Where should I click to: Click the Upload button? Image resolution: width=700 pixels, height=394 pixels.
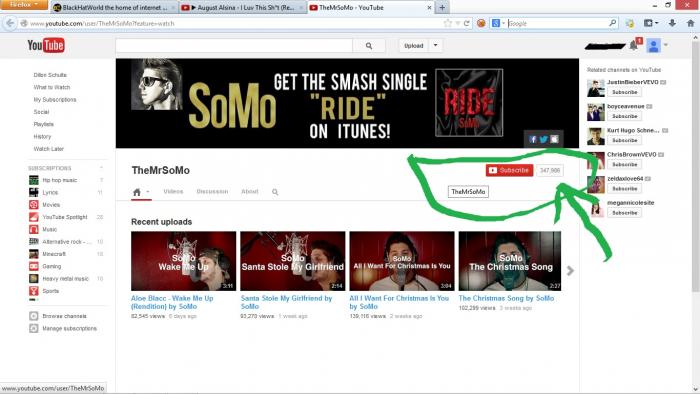[x=413, y=46]
